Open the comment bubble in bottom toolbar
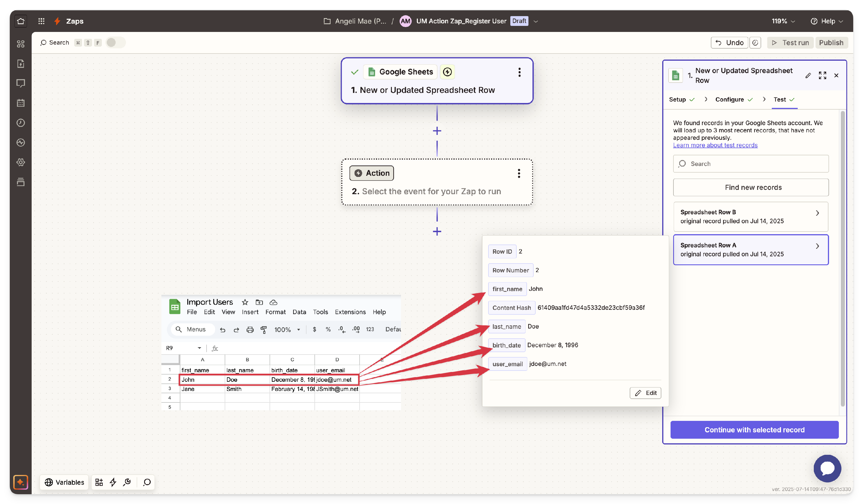 147,482
